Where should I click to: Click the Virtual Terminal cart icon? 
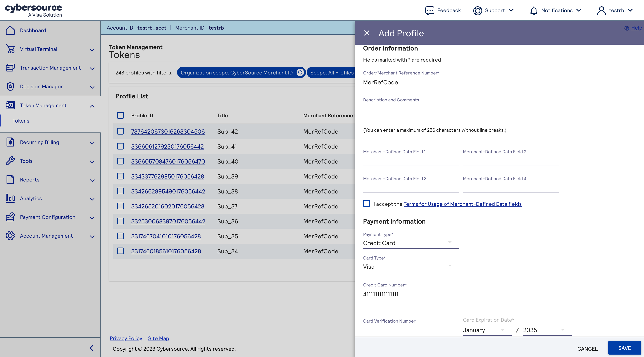pyautogui.click(x=10, y=49)
